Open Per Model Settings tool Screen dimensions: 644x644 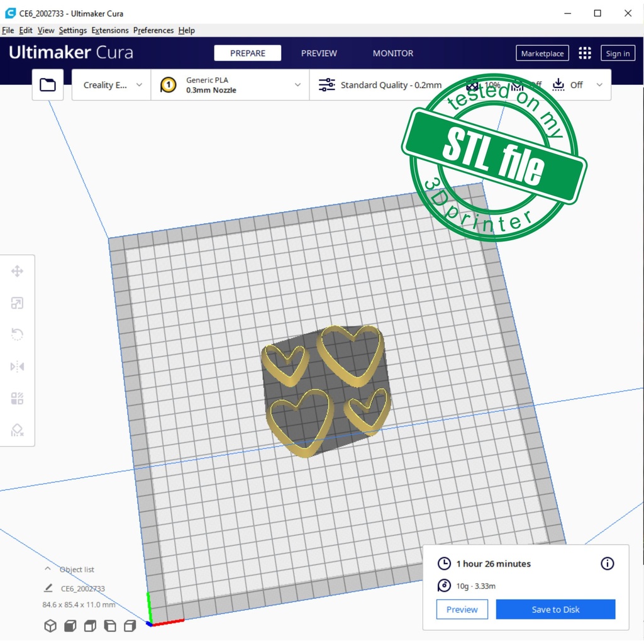[17, 398]
